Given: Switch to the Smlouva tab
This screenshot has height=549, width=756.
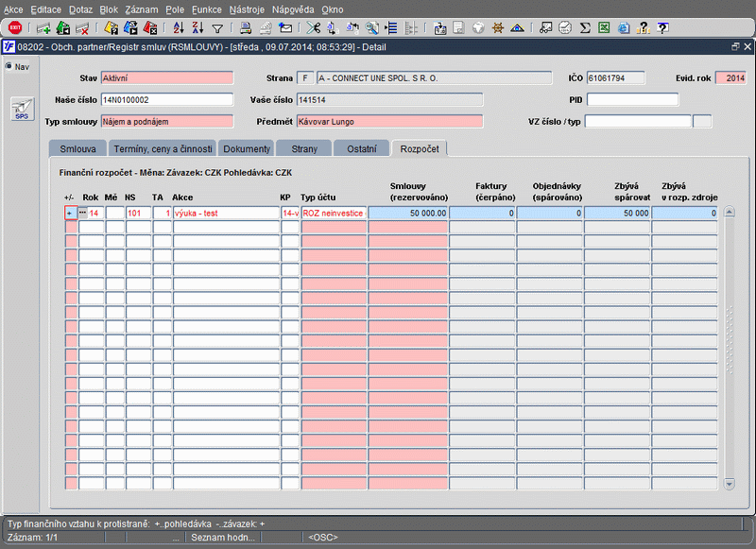Looking at the screenshot, I should pyautogui.click(x=77, y=149).
